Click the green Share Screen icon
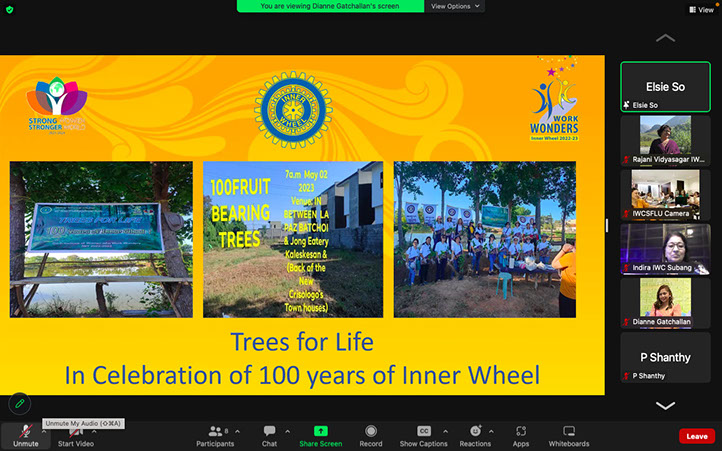722x451 pixels. click(x=320, y=431)
